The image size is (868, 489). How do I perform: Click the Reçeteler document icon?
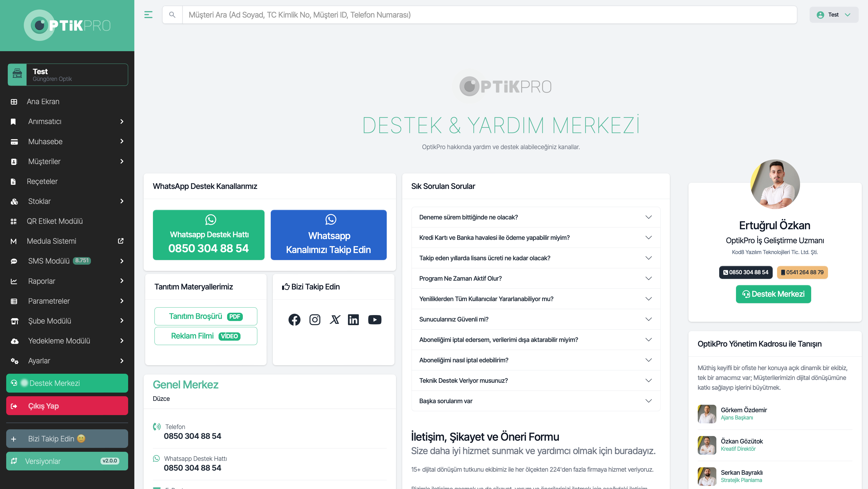13,182
